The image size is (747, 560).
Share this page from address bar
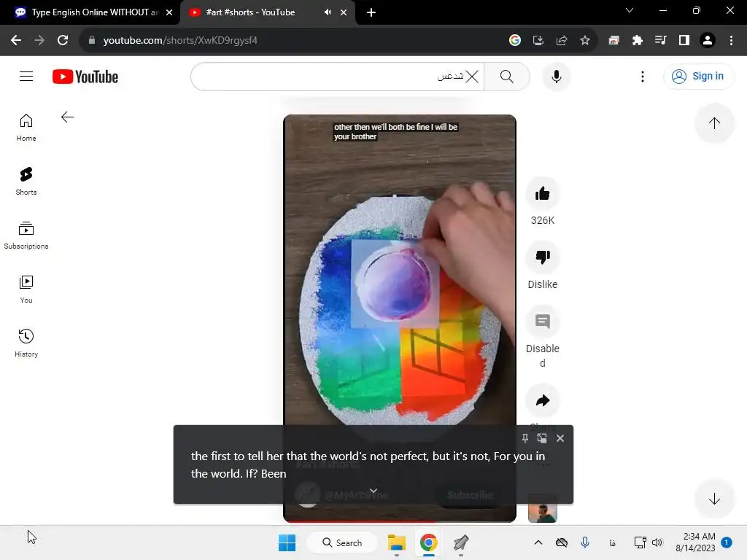tap(562, 41)
